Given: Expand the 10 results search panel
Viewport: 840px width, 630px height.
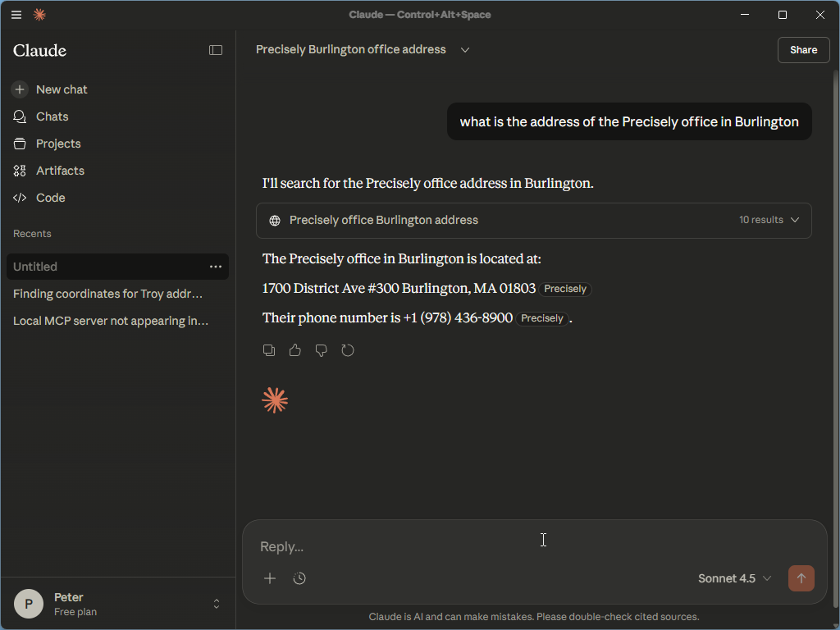Looking at the screenshot, I should [794, 220].
